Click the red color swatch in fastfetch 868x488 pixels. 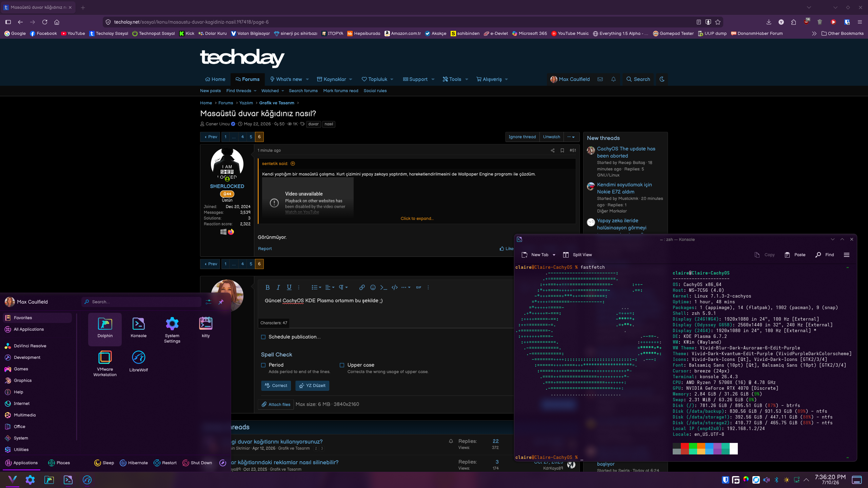[685, 446]
